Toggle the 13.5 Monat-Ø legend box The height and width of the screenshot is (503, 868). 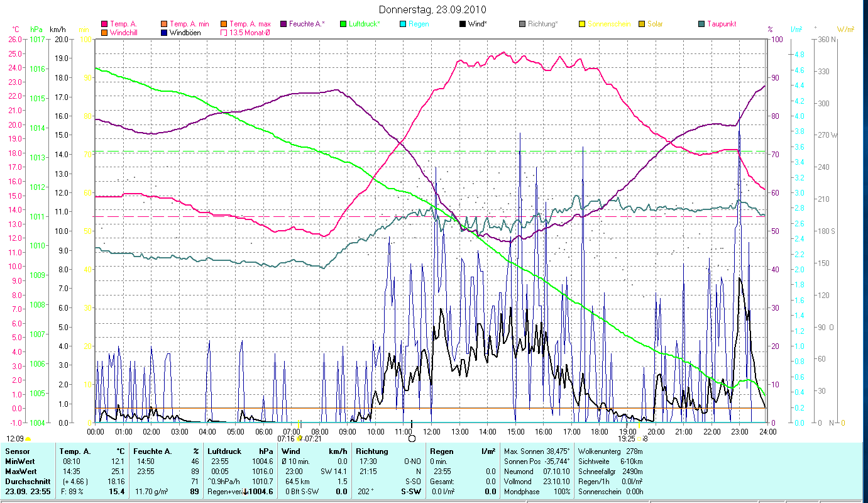[x=224, y=32]
